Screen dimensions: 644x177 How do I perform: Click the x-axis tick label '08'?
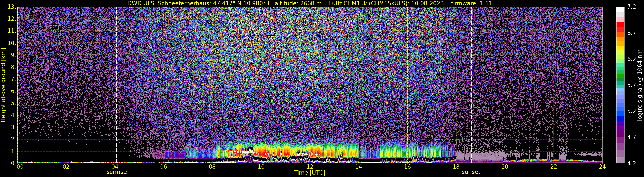pos(212,167)
